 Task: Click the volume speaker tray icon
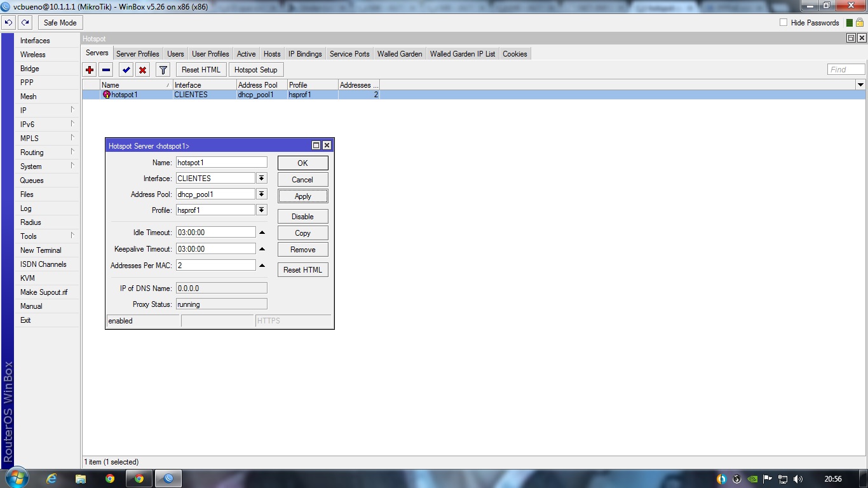coord(798,479)
